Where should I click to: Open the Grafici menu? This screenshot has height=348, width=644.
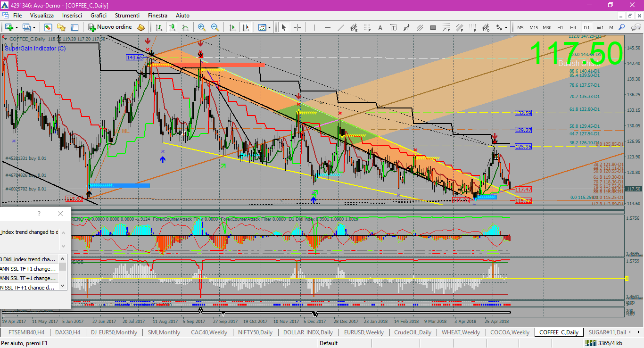click(x=99, y=16)
